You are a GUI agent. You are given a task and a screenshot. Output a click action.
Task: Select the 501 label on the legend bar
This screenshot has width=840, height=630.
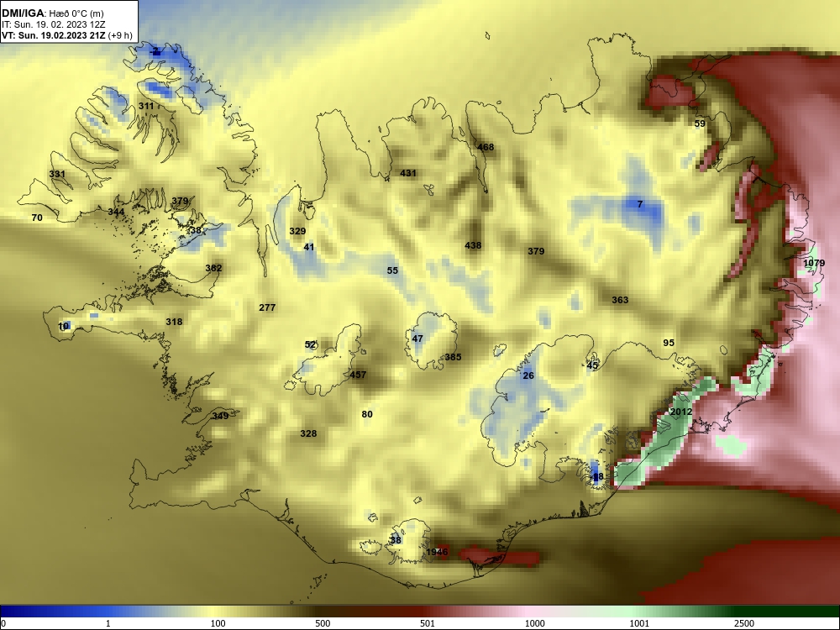pyautogui.click(x=428, y=623)
